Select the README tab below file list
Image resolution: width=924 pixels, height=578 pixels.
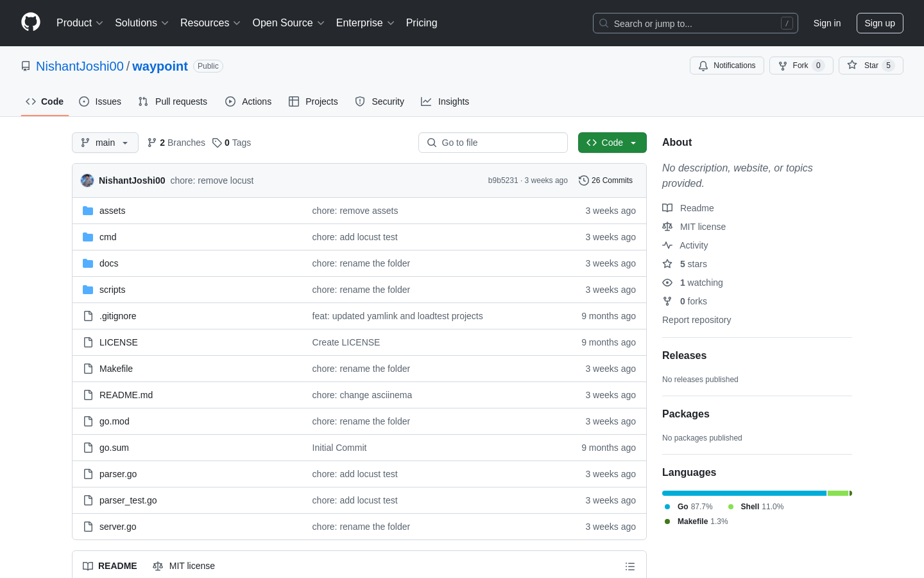tap(110, 566)
